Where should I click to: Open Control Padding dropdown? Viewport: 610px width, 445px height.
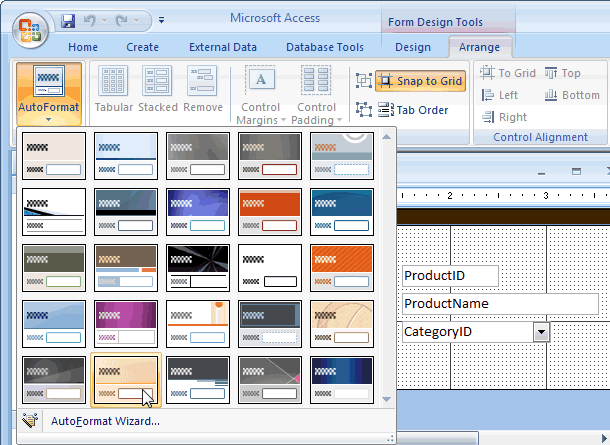coord(316,95)
